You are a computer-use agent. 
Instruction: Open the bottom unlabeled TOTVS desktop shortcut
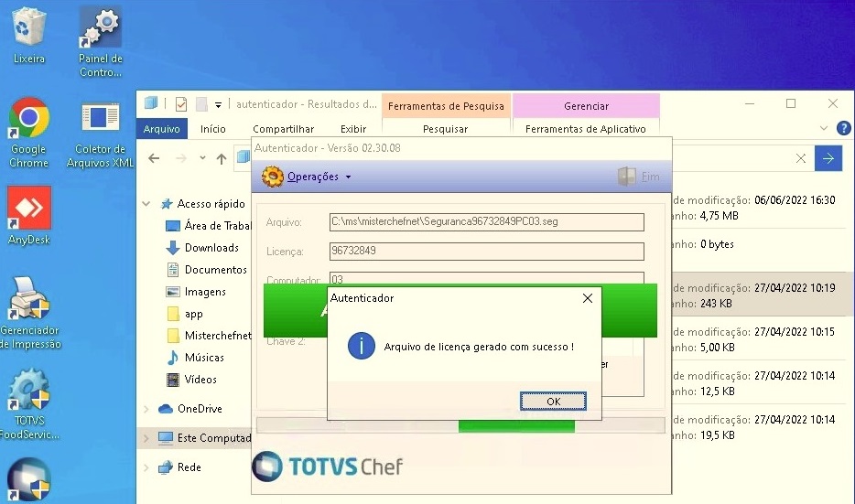pyautogui.click(x=29, y=479)
